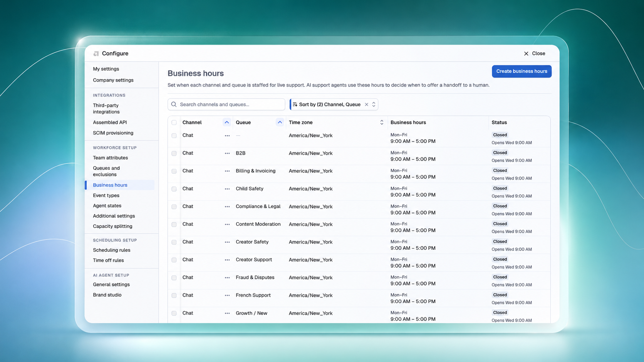
Task: Open options menu for Child Safety row
Action: tap(227, 189)
